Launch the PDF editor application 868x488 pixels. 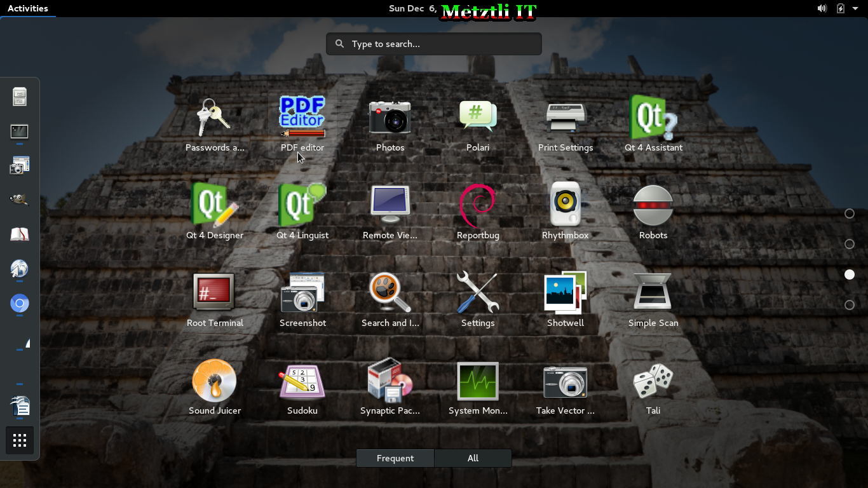point(302,118)
